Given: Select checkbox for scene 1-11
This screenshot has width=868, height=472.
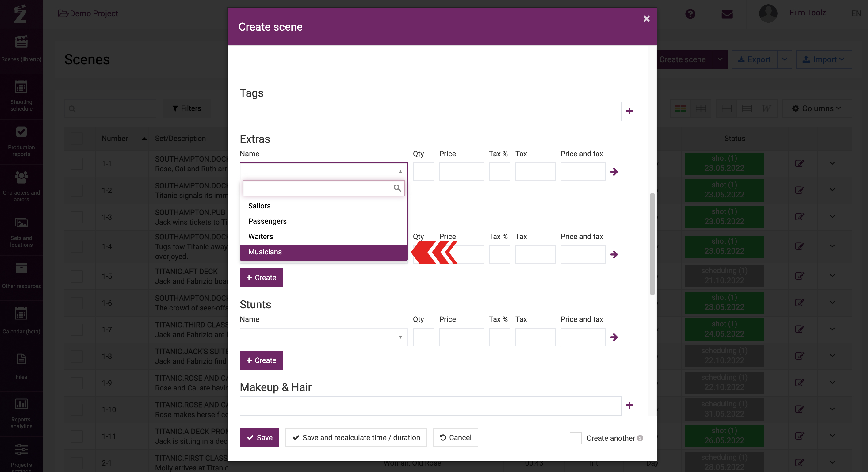Looking at the screenshot, I should click(76, 437).
